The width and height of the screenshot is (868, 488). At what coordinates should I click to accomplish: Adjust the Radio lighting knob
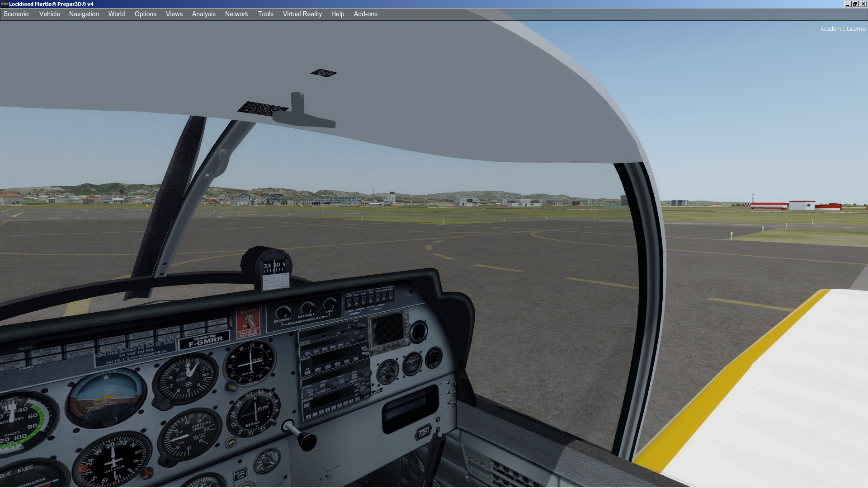(330, 304)
